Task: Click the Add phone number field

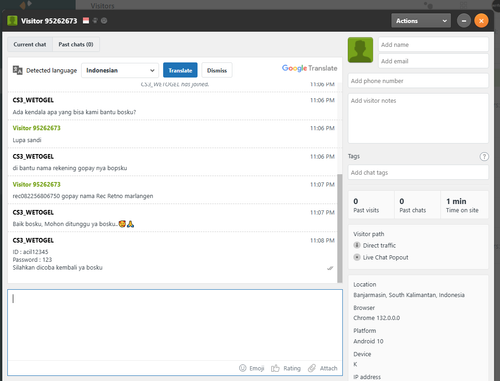Action: point(418,81)
